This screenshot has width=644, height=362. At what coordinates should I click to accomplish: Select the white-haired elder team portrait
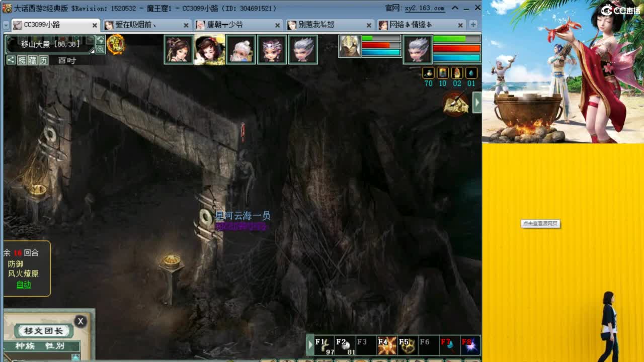pyautogui.click(x=241, y=49)
